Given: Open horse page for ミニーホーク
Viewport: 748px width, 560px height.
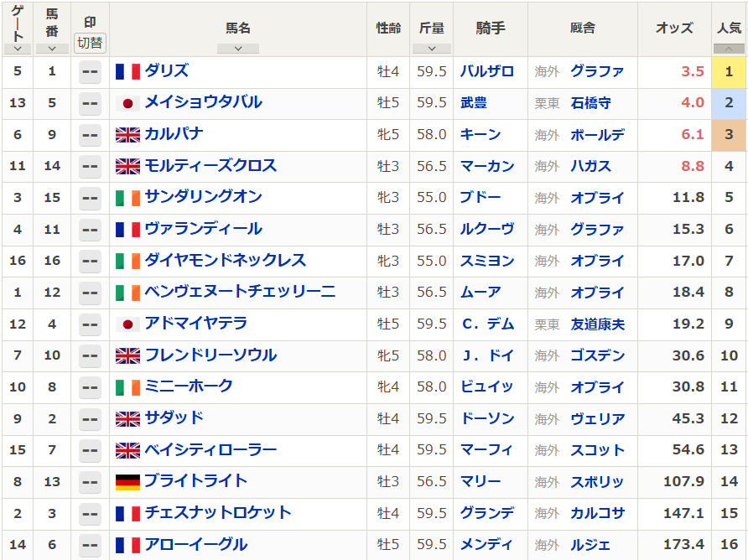Looking at the screenshot, I should tap(189, 386).
